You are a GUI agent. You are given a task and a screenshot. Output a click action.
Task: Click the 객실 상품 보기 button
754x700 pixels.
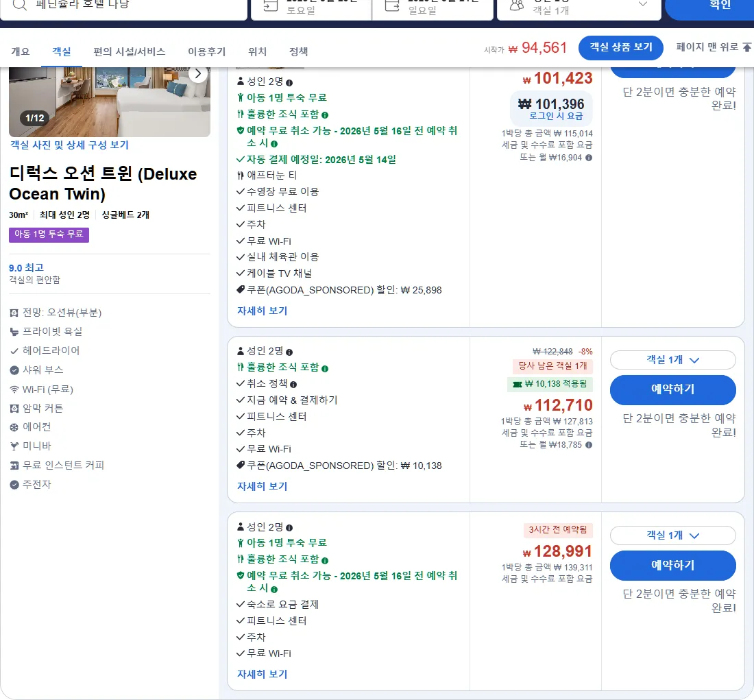point(621,47)
